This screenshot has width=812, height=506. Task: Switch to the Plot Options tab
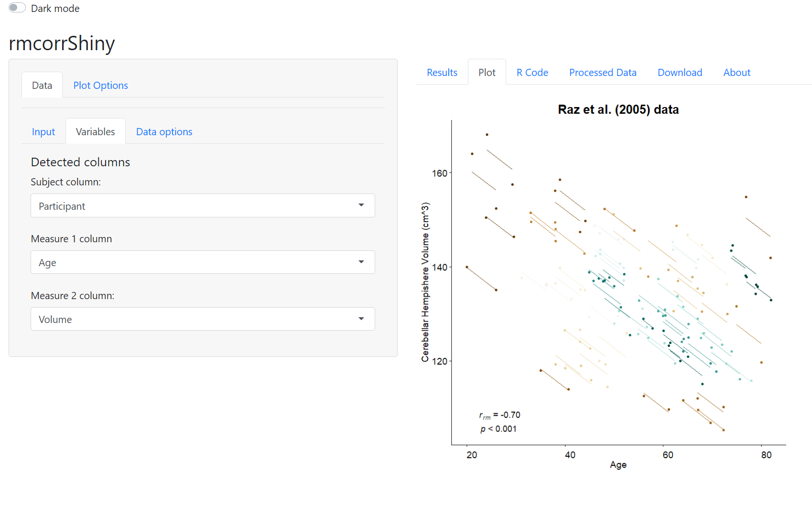[x=100, y=86]
